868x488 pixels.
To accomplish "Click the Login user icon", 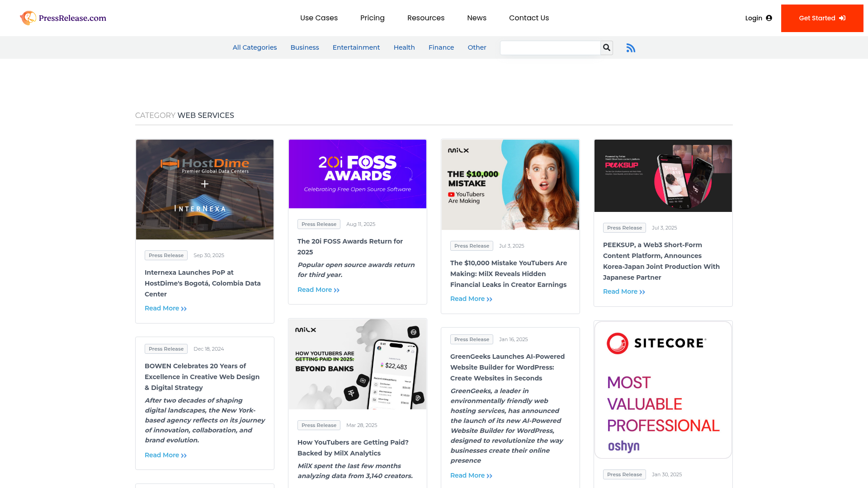I will [x=769, y=18].
